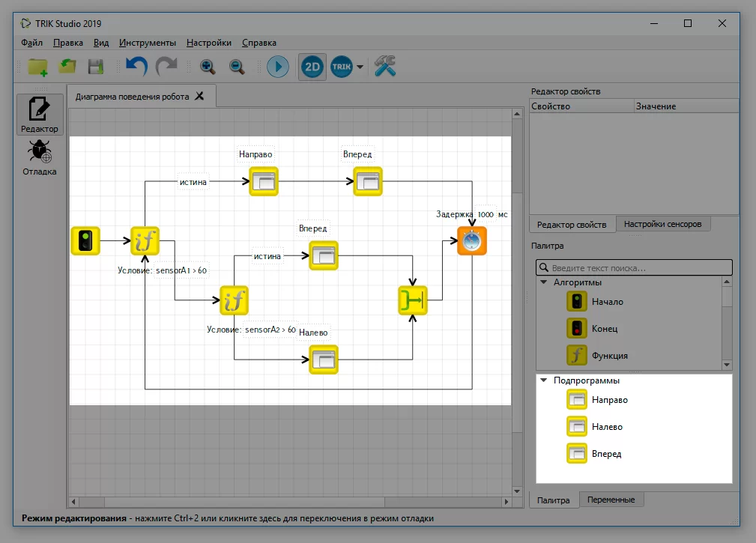Image resolution: width=756 pixels, height=543 pixels.
Task: Click the palette search field
Action: pos(634,268)
